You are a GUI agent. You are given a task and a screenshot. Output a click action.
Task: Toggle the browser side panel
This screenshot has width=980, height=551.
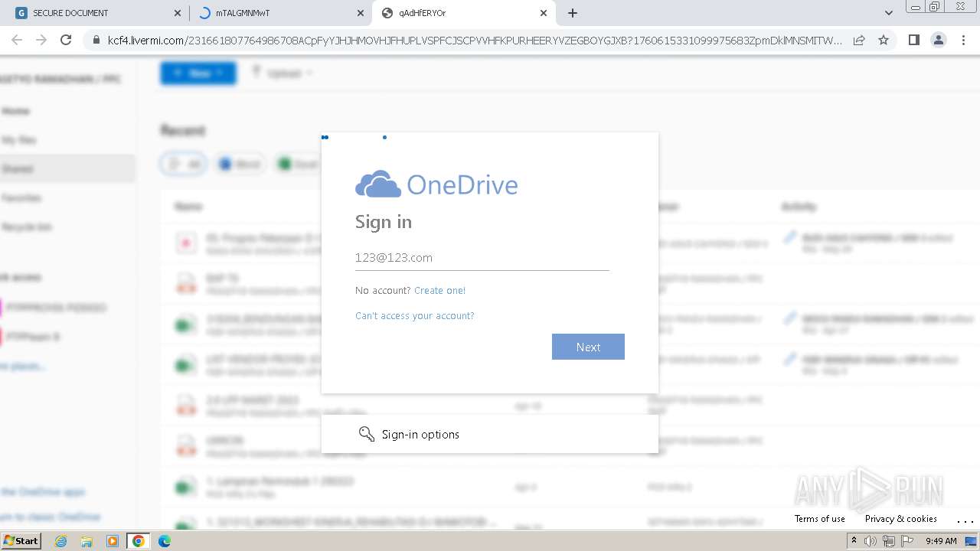(913, 40)
